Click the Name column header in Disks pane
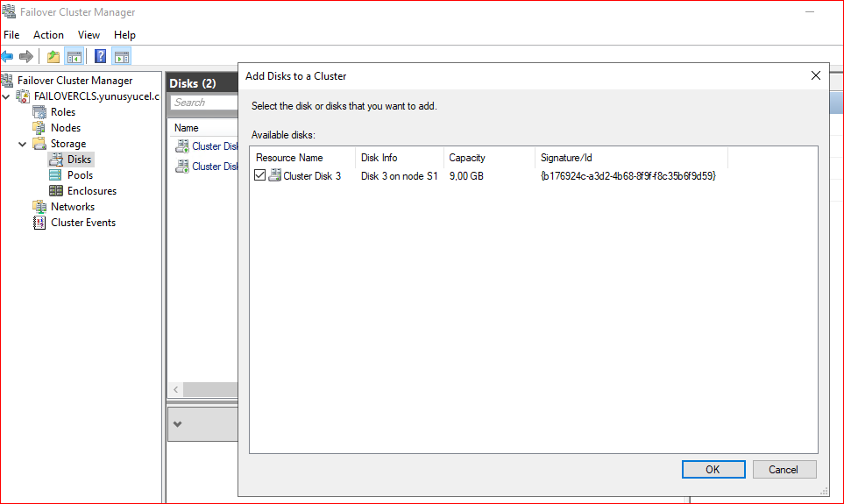The height and width of the screenshot is (504, 844). pyautogui.click(x=203, y=128)
